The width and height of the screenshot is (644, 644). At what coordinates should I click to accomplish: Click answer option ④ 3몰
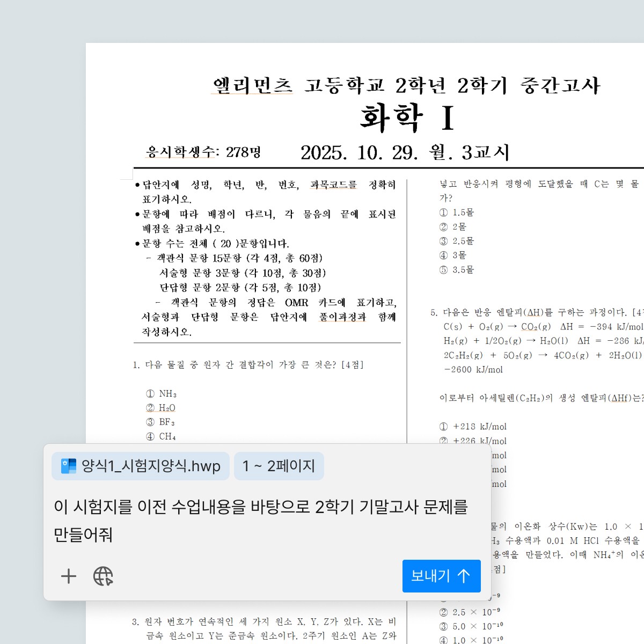click(x=453, y=255)
